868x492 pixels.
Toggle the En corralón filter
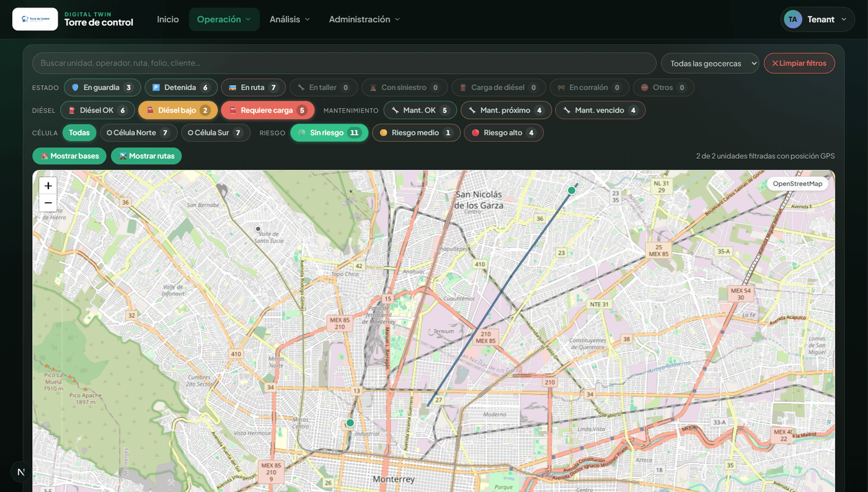point(590,87)
